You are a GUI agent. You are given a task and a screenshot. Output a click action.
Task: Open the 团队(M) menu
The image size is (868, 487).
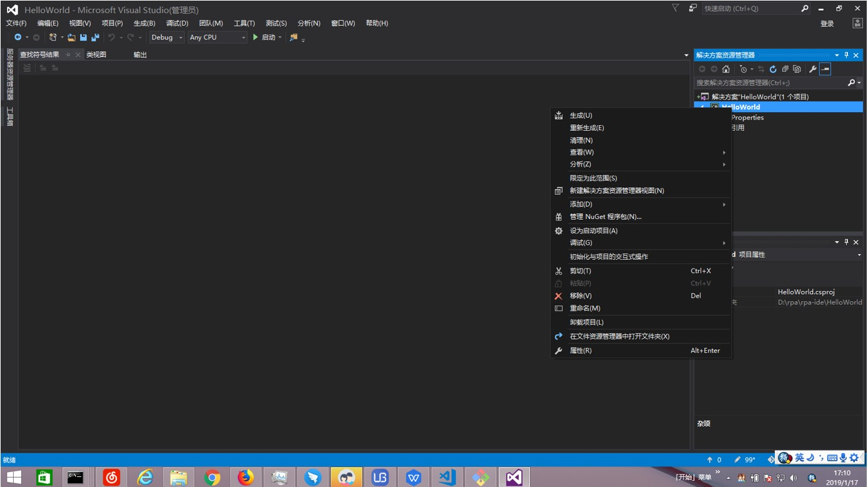pyautogui.click(x=211, y=23)
